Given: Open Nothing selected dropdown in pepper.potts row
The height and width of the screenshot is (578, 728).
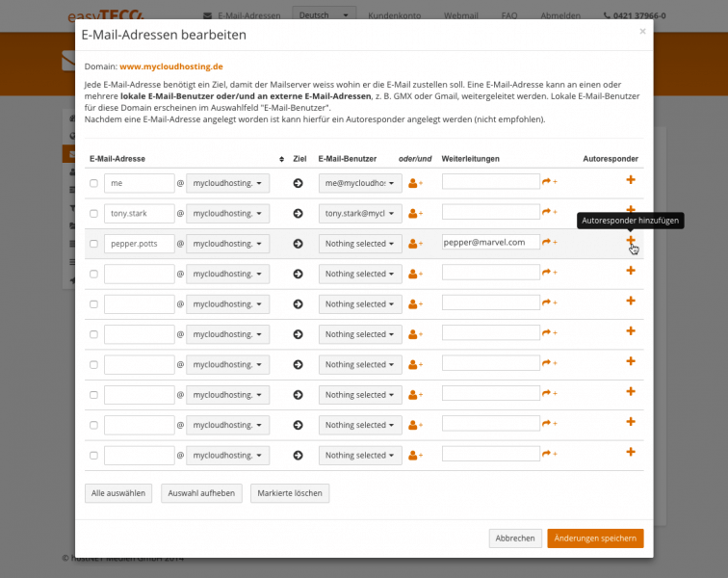Looking at the screenshot, I should click(360, 244).
